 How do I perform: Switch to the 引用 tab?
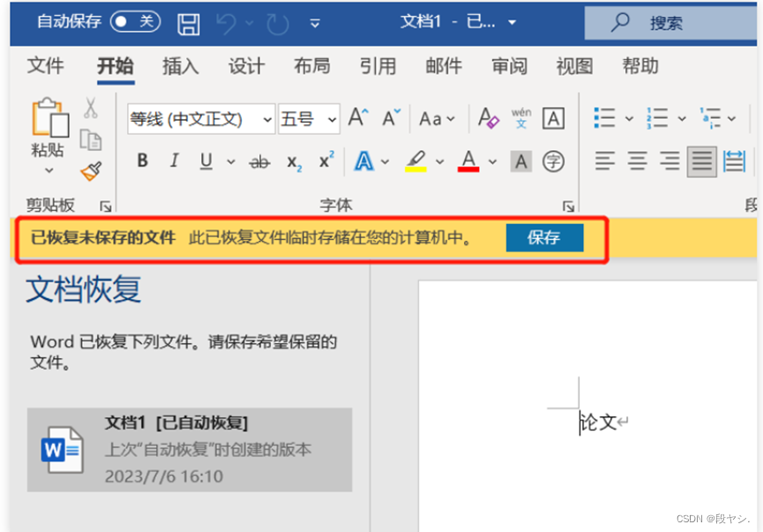tap(378, 65)
